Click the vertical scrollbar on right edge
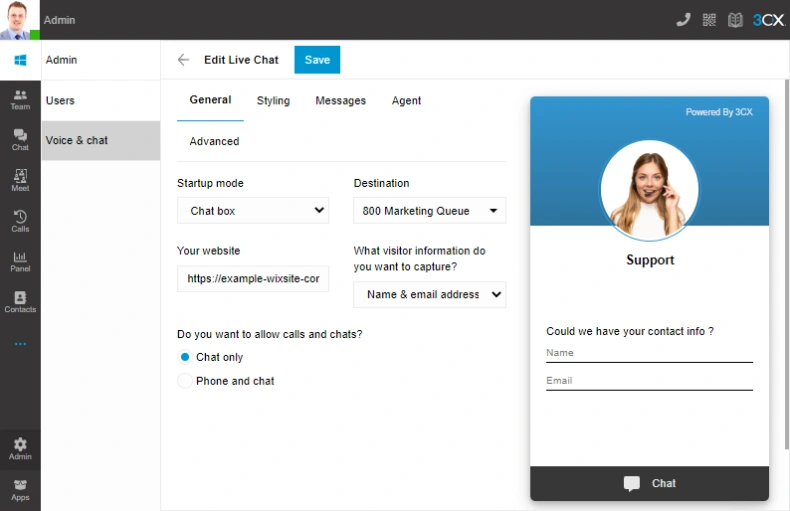 (x=787, y=264)
